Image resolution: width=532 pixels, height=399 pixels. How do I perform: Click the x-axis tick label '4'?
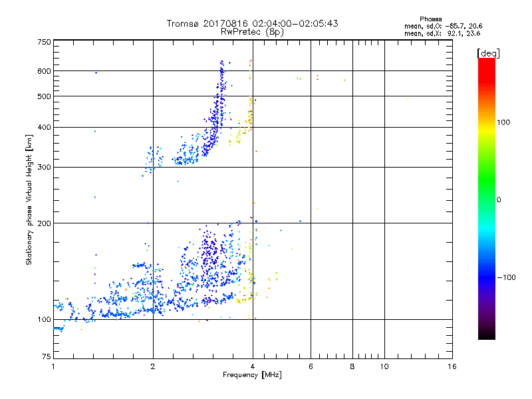[253, 366]
